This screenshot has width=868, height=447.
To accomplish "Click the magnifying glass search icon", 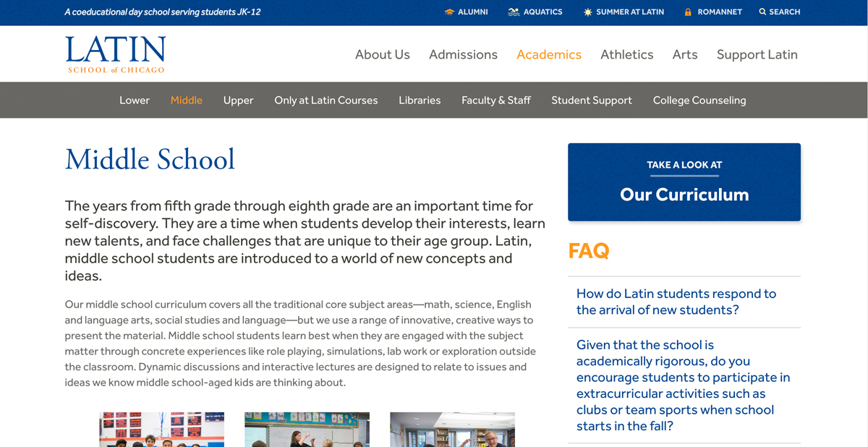I will (x=761, y=12).
